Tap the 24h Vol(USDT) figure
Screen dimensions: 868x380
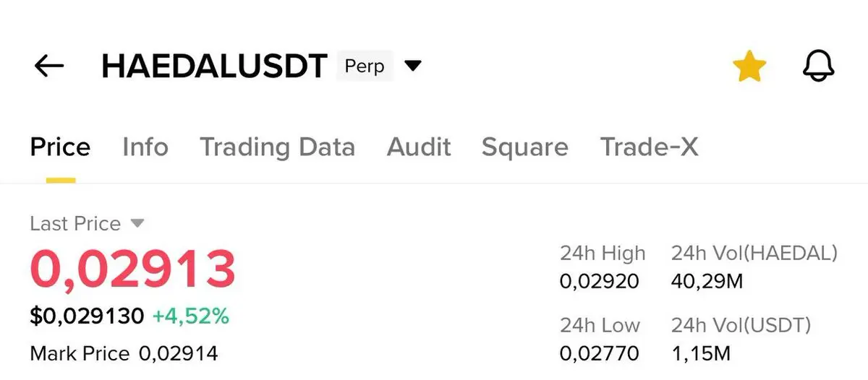point(701,353)
